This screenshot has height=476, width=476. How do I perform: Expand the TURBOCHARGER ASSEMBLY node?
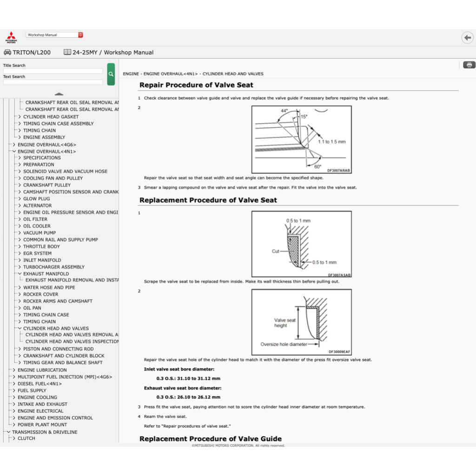point(20,267)
